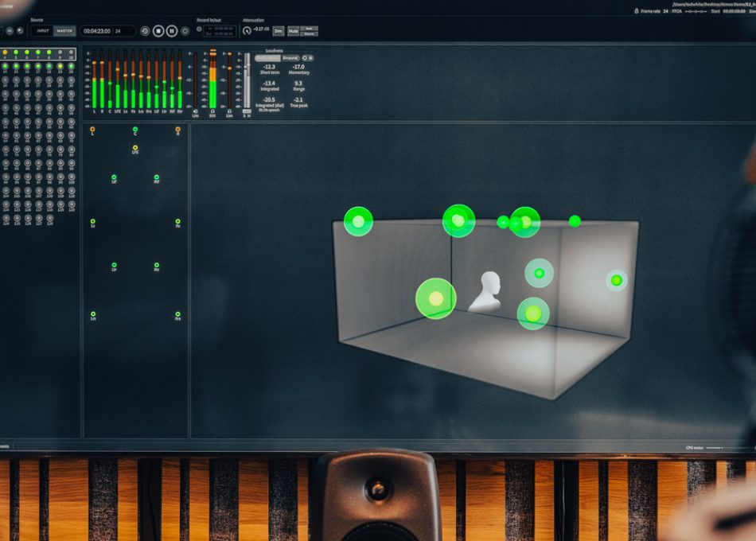Click the -13.4 Integrated loudness value
The height and width of the screenshot is (541, 756).
point(270,84)
